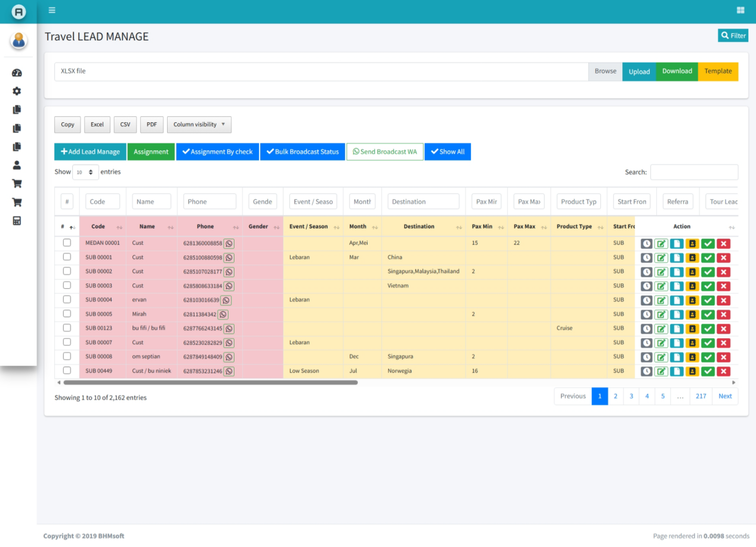The image size is (756, 547).
Task: Sort table by Pax Min column header
Action: [x=486, y=227]
